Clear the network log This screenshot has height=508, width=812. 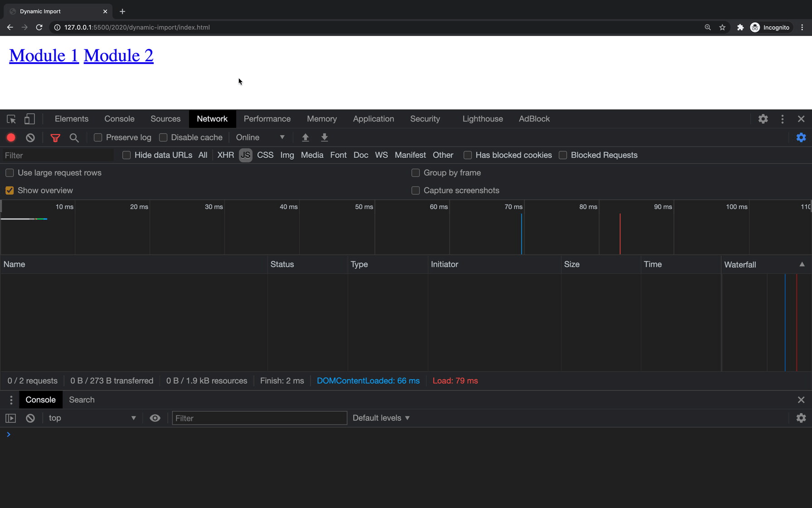point(30,137)
